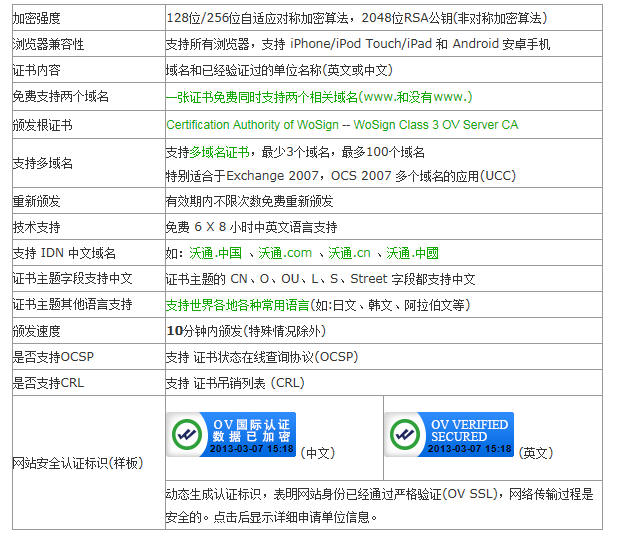Click the text 有效期内不限次数免费重新颁发
This screenshot has height=536, width=619.
[x=249, y=201]
